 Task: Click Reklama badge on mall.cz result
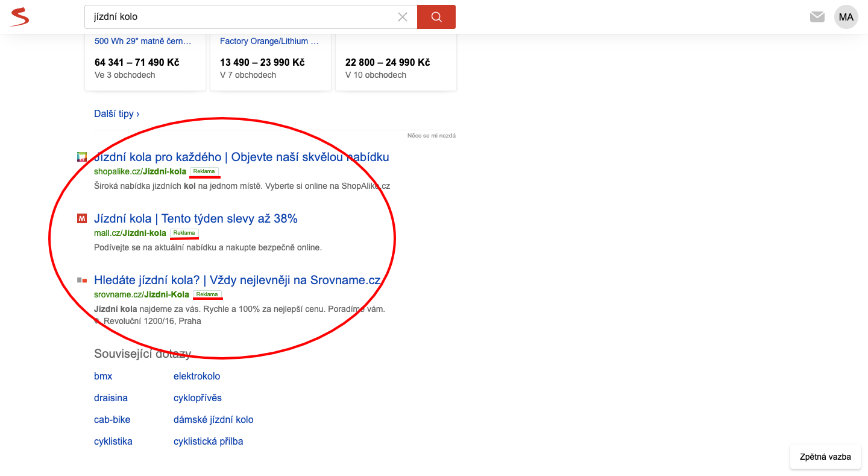tap(184, 233)
